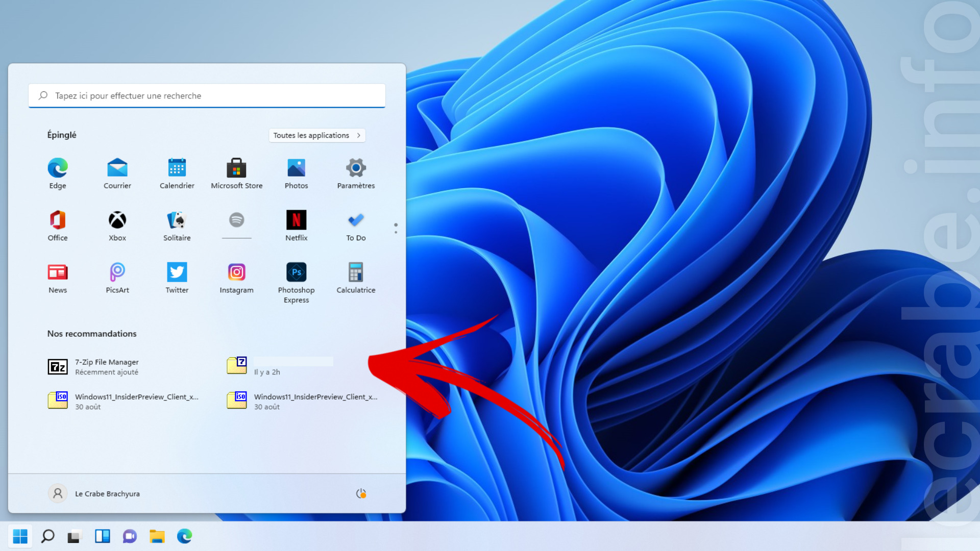Open Search from the taskbar magnifier
The image size is (980, 551).
click(48, 536)
